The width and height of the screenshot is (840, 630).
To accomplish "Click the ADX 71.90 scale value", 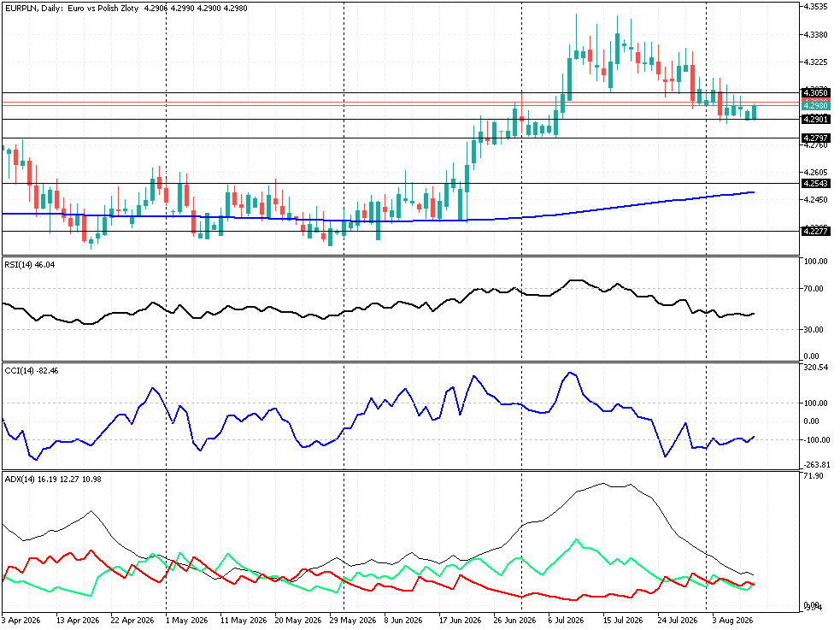I will coord(814,476).
